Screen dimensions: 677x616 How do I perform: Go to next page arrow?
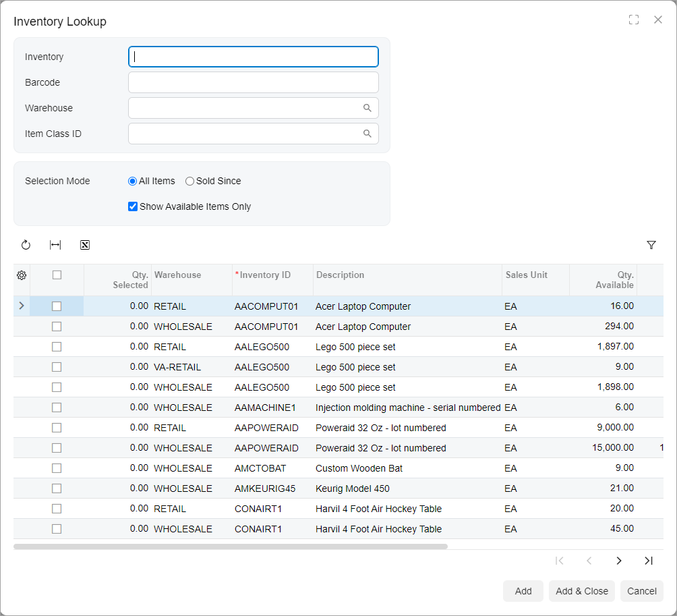click(x=618, y=561)
